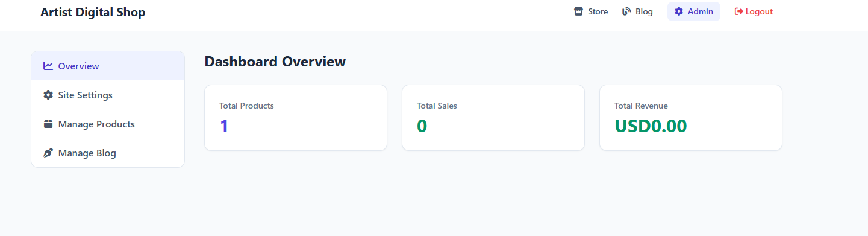Select Manage Products in sidebar
This screenshot has width=868, height=236.
click(x=108, y=124)
